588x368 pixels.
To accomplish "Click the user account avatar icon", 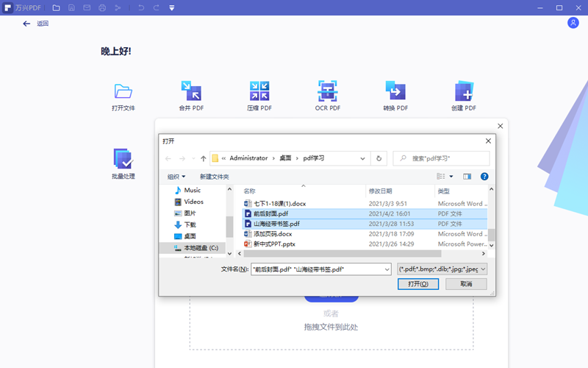I will pyautogui.click(x=573, y=23).
